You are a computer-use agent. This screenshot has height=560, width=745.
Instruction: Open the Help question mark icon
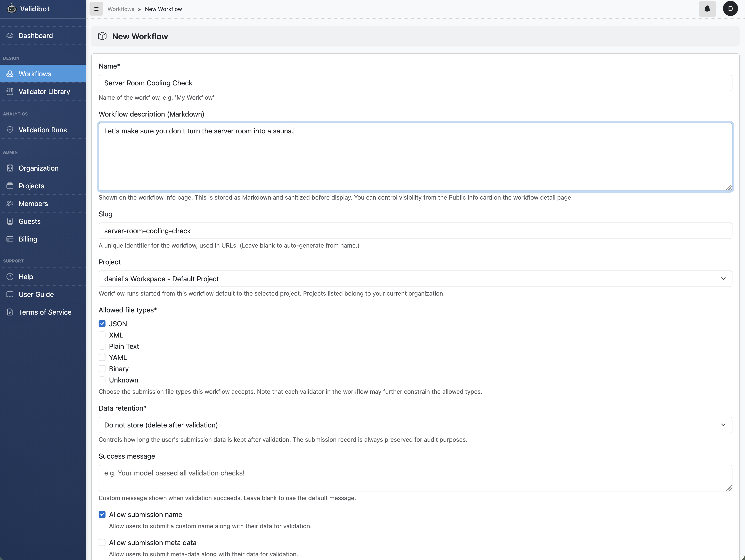click(x=10, y=277)
